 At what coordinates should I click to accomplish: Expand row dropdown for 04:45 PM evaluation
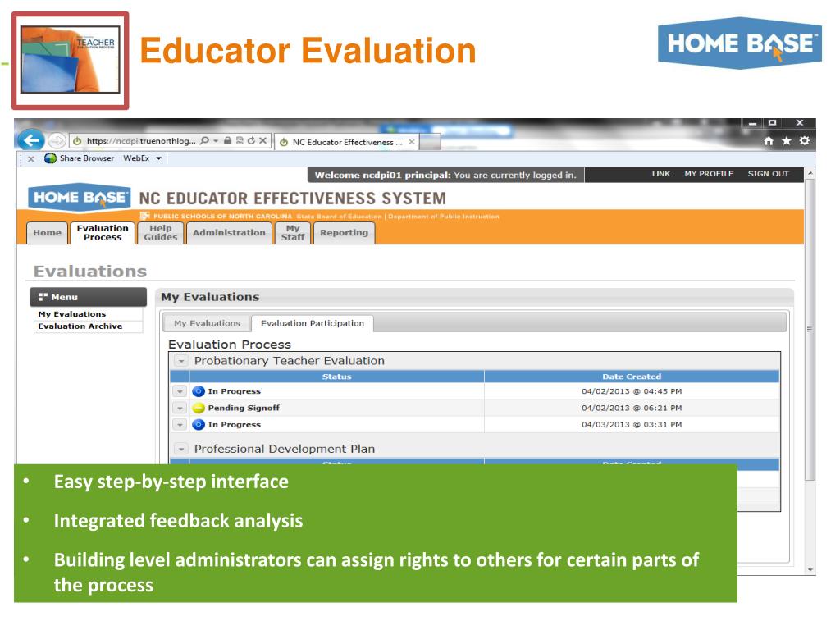click(180, 391)
